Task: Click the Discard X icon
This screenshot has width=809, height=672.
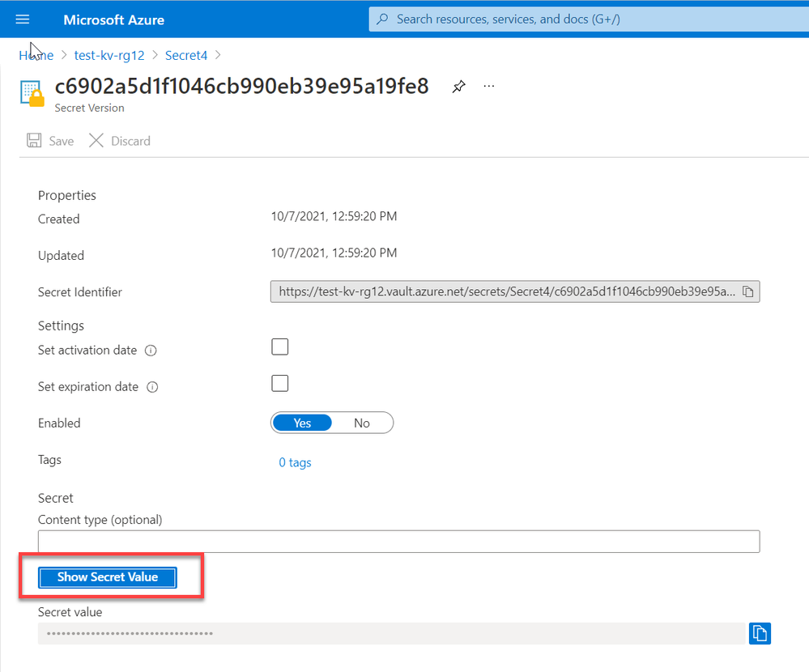Action: (x=96, y=141)
